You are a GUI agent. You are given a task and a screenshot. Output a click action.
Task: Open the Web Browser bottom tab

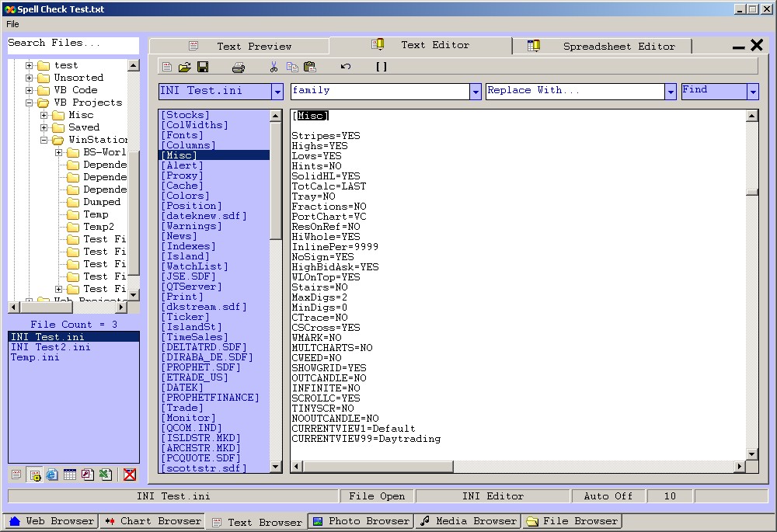click(x=52, y=521)
